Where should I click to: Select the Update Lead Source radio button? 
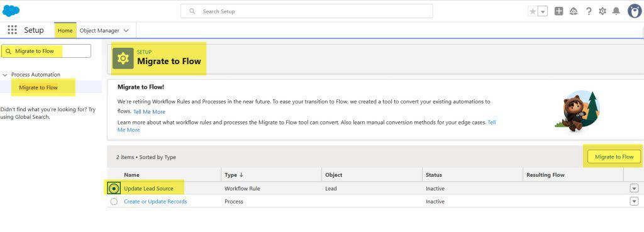coord(114,189)
